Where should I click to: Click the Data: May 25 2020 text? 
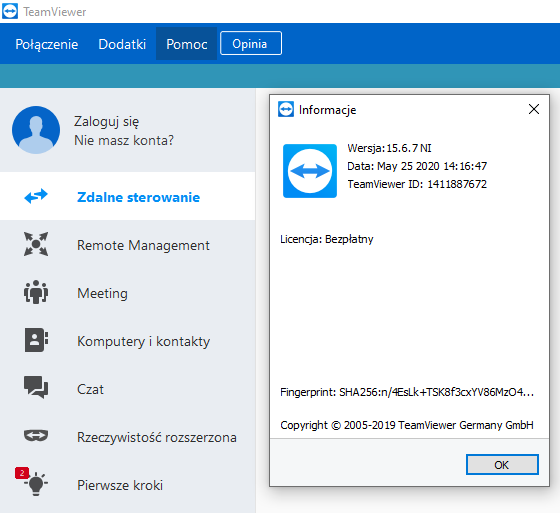417,166
